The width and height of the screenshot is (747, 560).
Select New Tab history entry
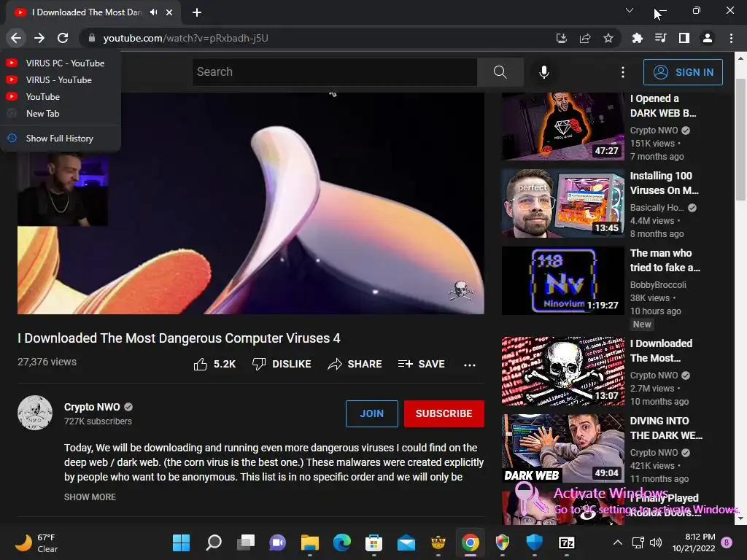pyautogui.click(x=61, y=113)
